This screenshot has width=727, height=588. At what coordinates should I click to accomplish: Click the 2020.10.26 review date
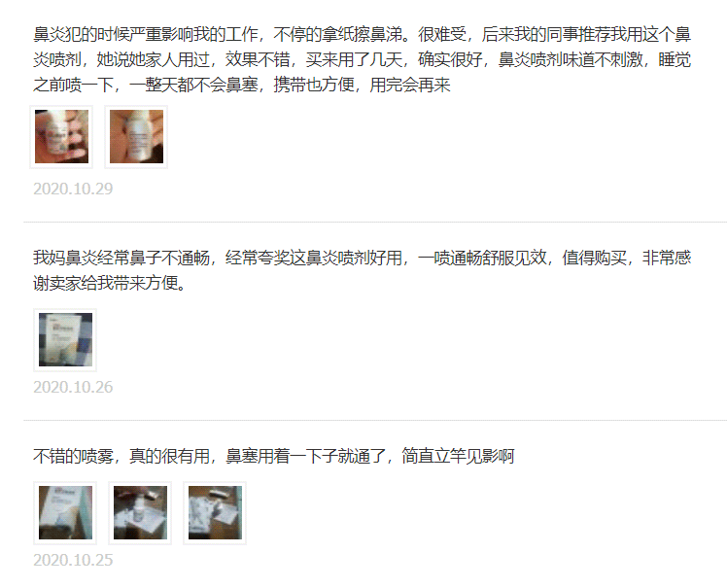[x=73, y=387]
